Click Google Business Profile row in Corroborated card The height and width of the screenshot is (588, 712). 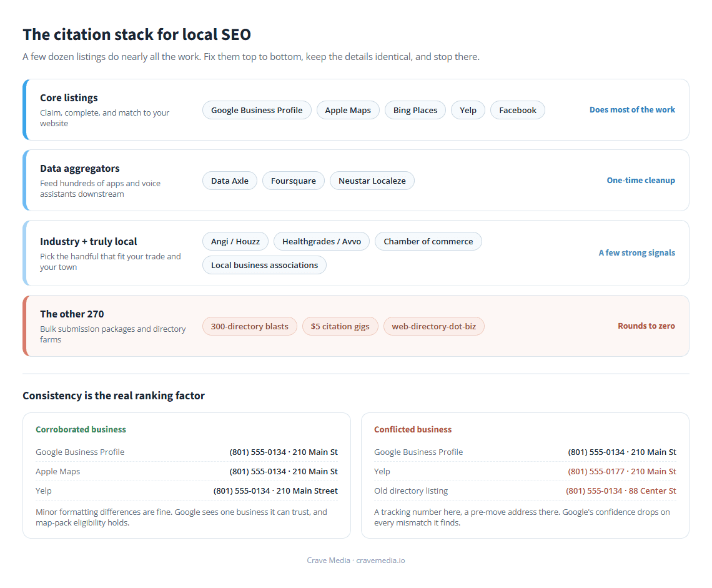[187, 452]
